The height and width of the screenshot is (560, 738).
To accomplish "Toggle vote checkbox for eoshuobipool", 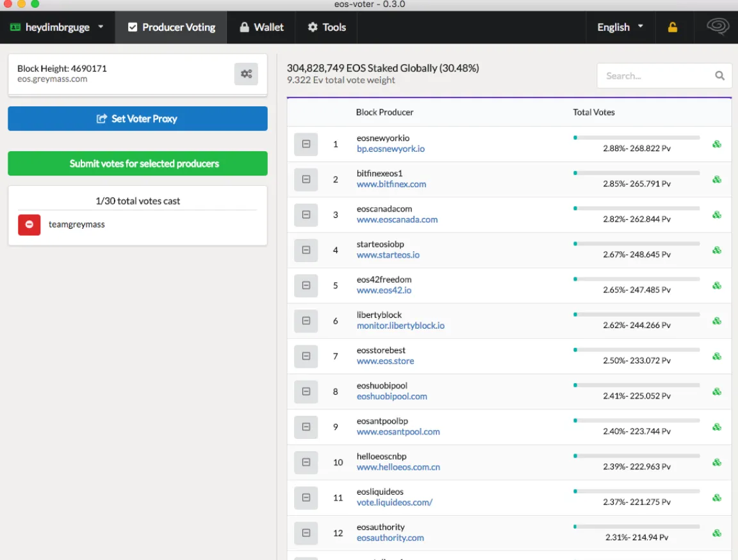I will click(x=306, y=391).
